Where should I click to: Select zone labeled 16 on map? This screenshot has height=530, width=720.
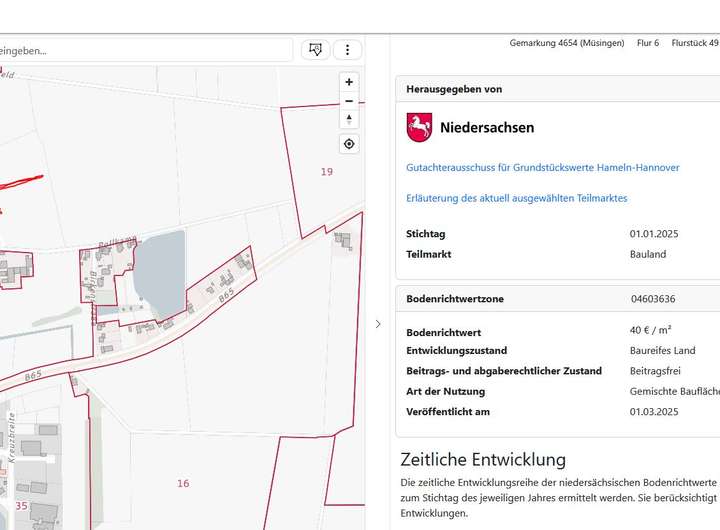coord(183,483)
